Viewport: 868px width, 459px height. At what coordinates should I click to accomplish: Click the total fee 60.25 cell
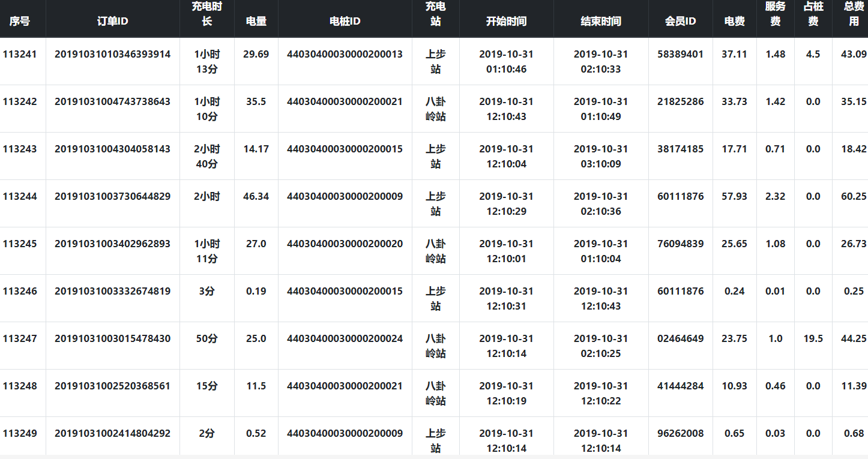(x=853, y=196)
